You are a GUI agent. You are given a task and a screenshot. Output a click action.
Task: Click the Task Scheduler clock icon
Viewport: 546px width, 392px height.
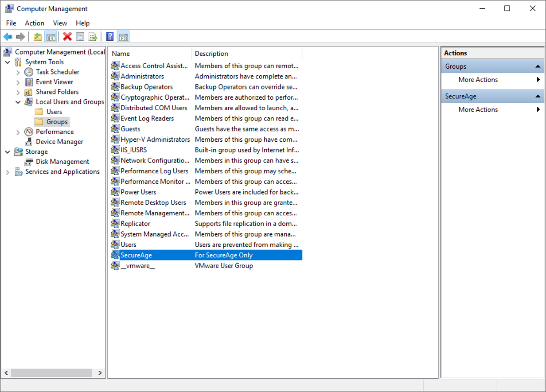click(x=29, y=72)
